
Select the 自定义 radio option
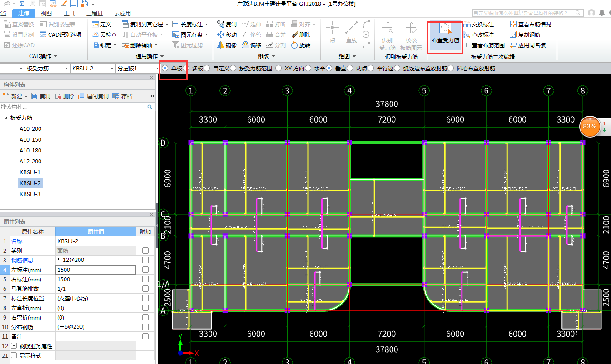[x=207, y=68]
